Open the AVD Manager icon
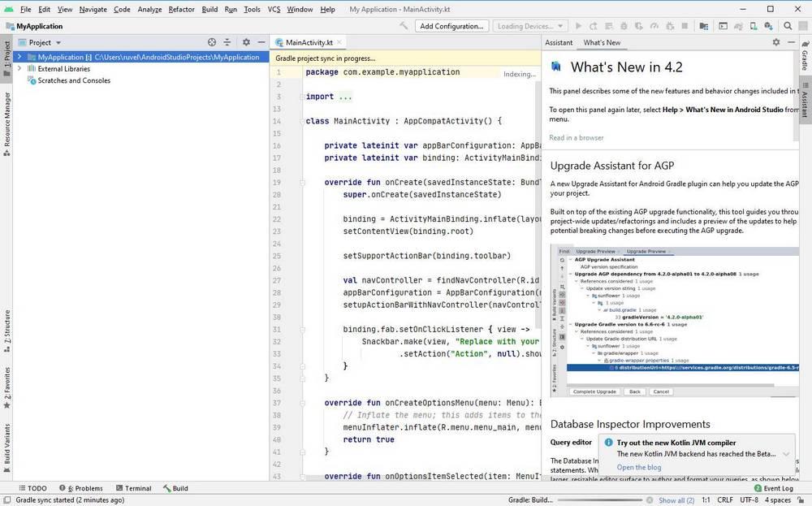The width and height of the screenshot is (812, 506). [754, 26]
